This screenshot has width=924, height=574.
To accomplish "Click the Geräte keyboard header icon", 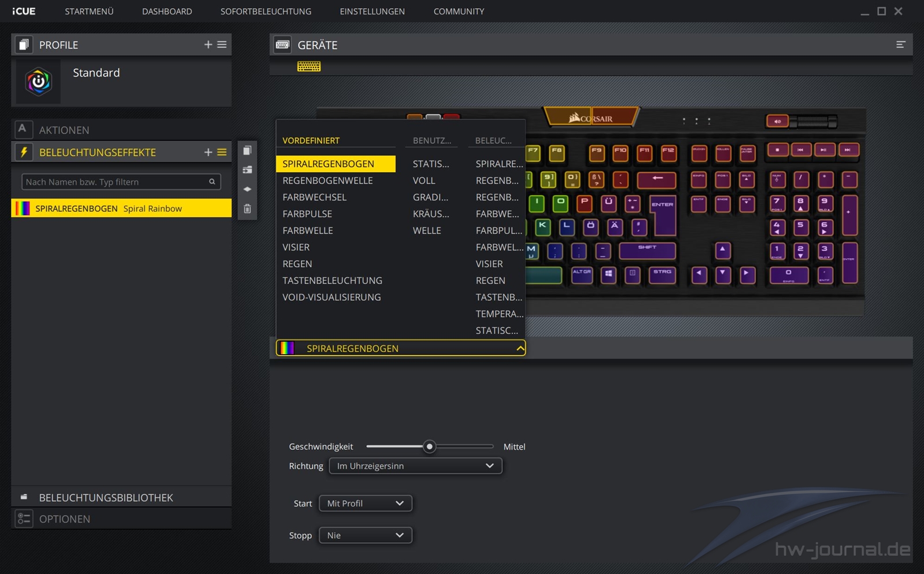I will 282,44.
